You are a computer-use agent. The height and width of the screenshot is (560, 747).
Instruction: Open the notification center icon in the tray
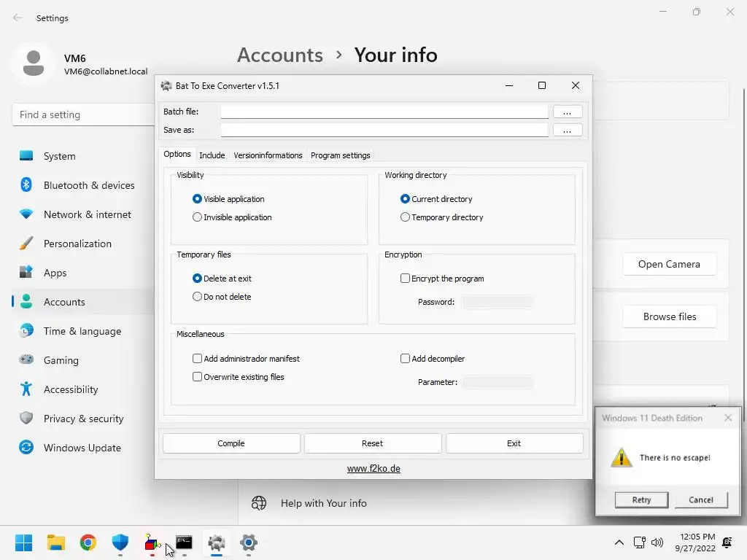pos(727,542)
